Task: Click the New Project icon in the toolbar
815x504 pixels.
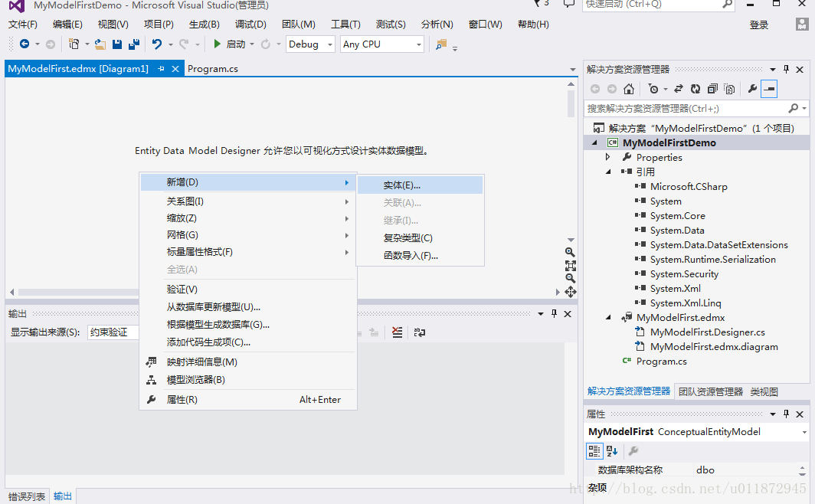Action: tap(74, 44)
